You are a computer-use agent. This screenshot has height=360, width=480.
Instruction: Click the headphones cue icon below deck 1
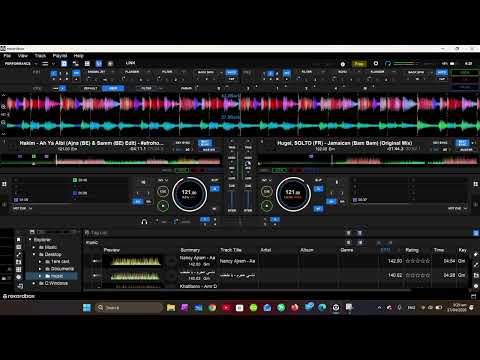tap(144, 221)
